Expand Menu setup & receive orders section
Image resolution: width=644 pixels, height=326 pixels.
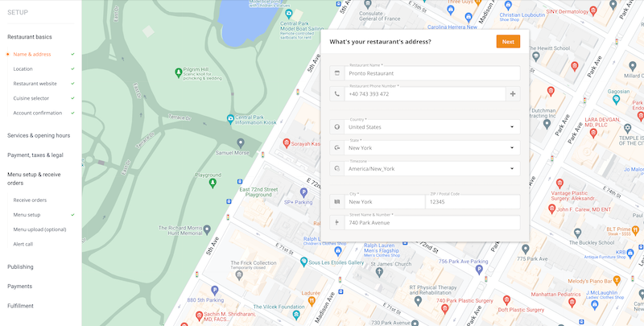[x=34, y=179]
